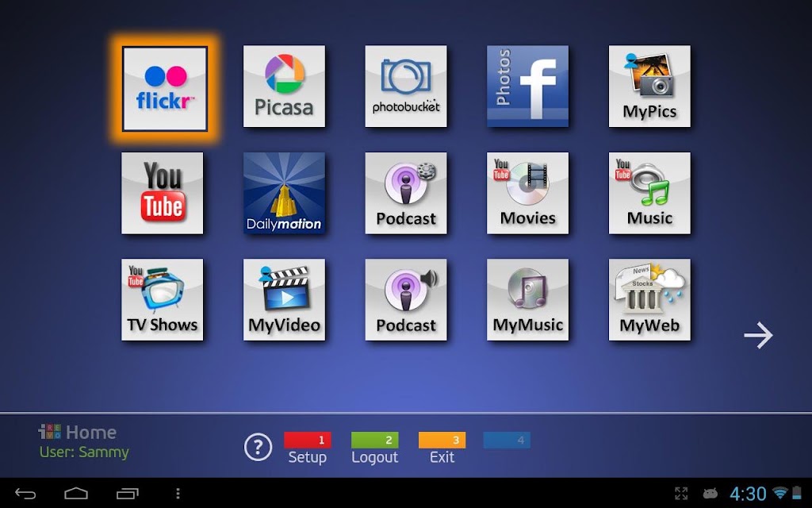Open the MyPics tile
812x508 pixels.
[x=649, y=86]
